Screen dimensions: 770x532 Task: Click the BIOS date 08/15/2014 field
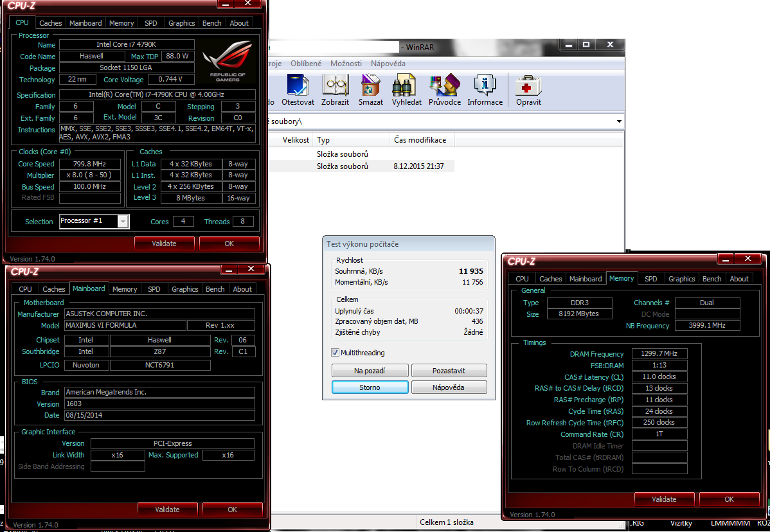point(159,415)
